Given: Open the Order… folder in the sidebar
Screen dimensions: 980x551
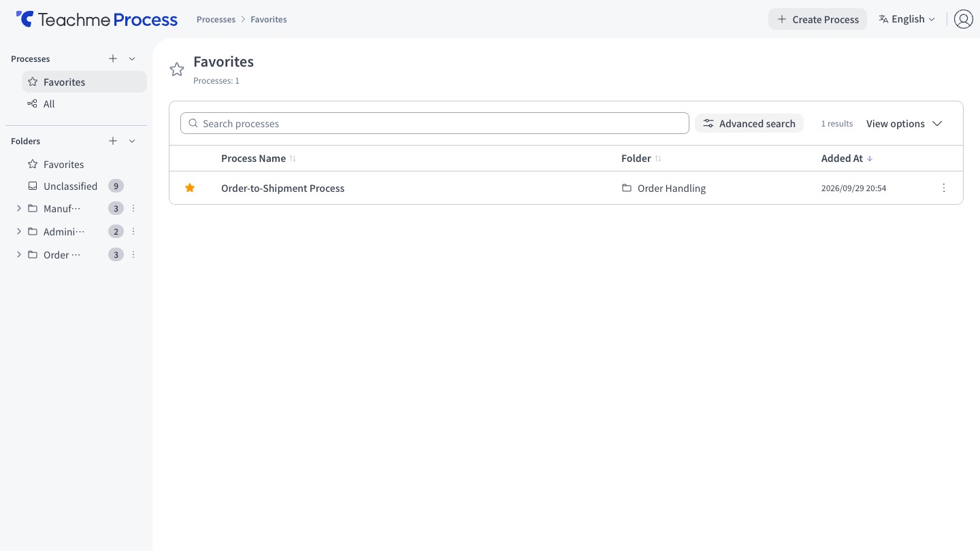Looking at the screenshot, I should point(62,254).
